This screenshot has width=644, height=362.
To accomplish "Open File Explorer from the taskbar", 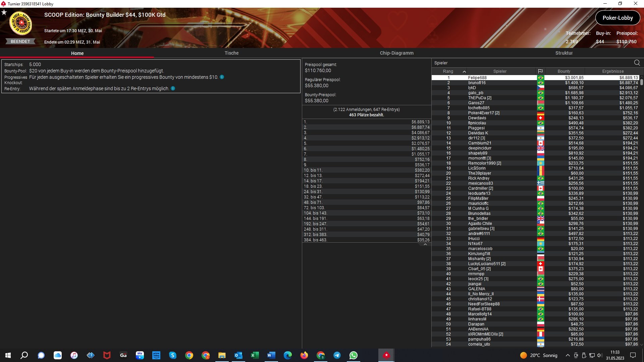I will [x=222, y=355].
